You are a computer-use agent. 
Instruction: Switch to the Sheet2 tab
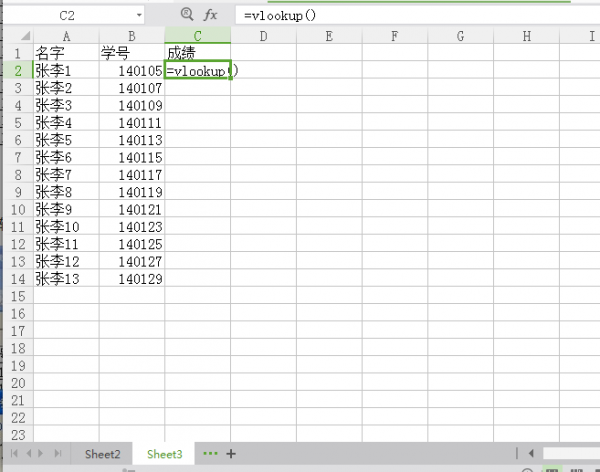(102, 454)
